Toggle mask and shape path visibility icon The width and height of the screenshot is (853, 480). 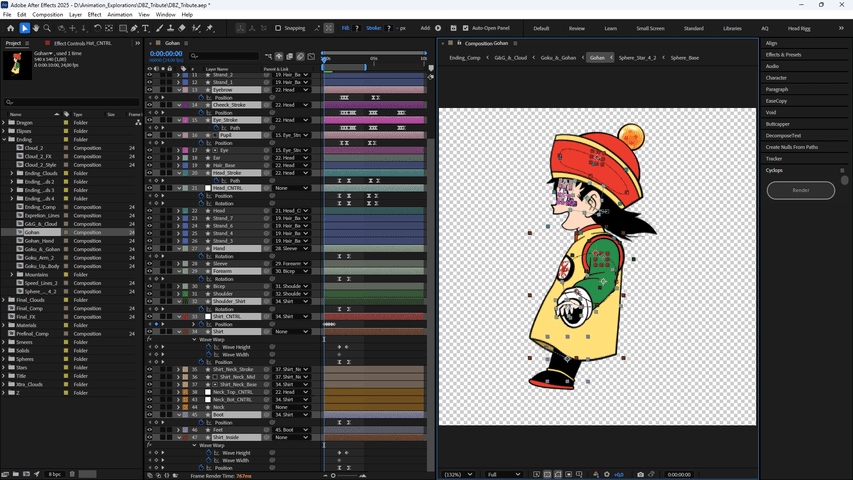[558, 475]
